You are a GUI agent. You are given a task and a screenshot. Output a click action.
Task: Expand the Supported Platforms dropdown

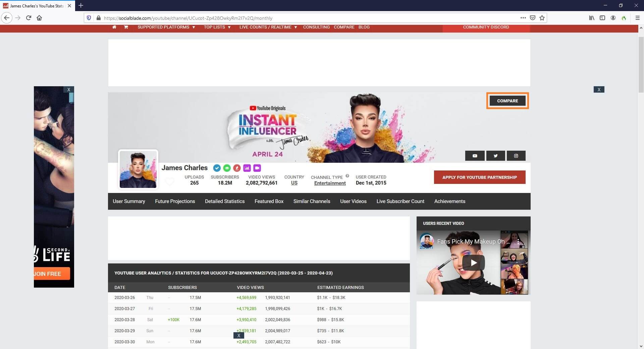click(x=166, y=27)
